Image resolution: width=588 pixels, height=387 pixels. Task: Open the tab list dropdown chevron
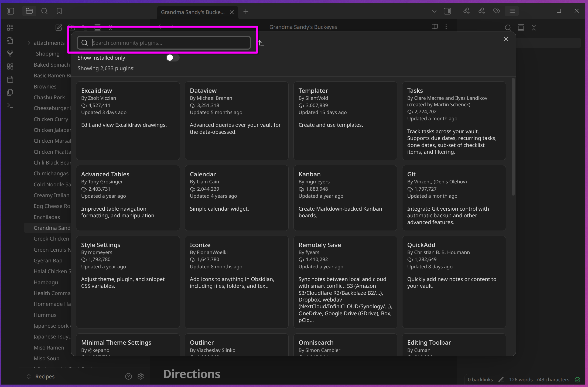434,11
